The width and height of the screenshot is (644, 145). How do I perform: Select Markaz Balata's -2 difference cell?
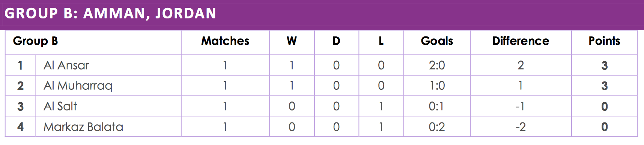[520, 127]
